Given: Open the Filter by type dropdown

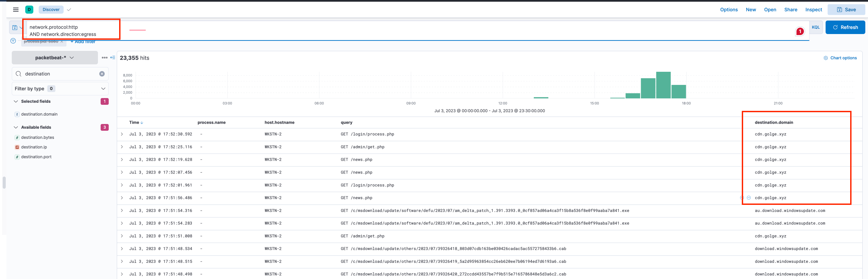Looking at the screenshot, I should (x=60, y=89).
